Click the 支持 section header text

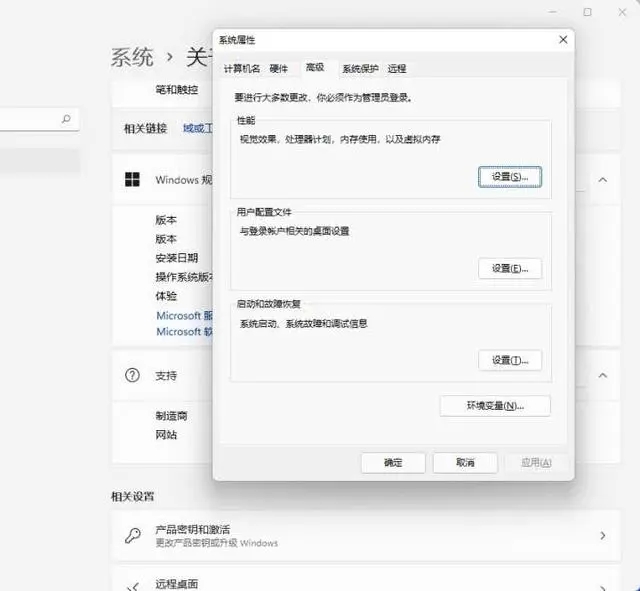pos(166,375)
